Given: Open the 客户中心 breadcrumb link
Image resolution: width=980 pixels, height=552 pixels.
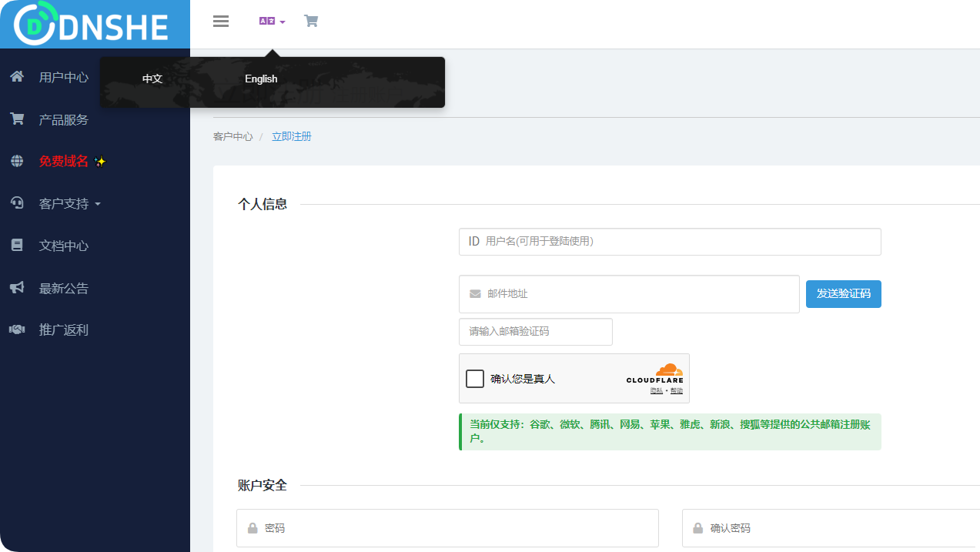Looking at the screenshot, I should [x=232, y=136].
